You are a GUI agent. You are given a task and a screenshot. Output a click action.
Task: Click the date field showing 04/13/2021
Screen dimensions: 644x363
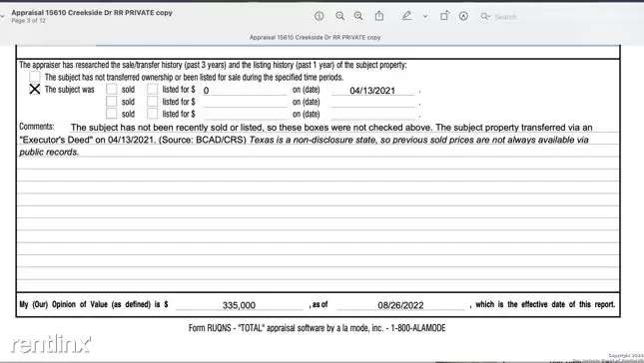point(373,90)
